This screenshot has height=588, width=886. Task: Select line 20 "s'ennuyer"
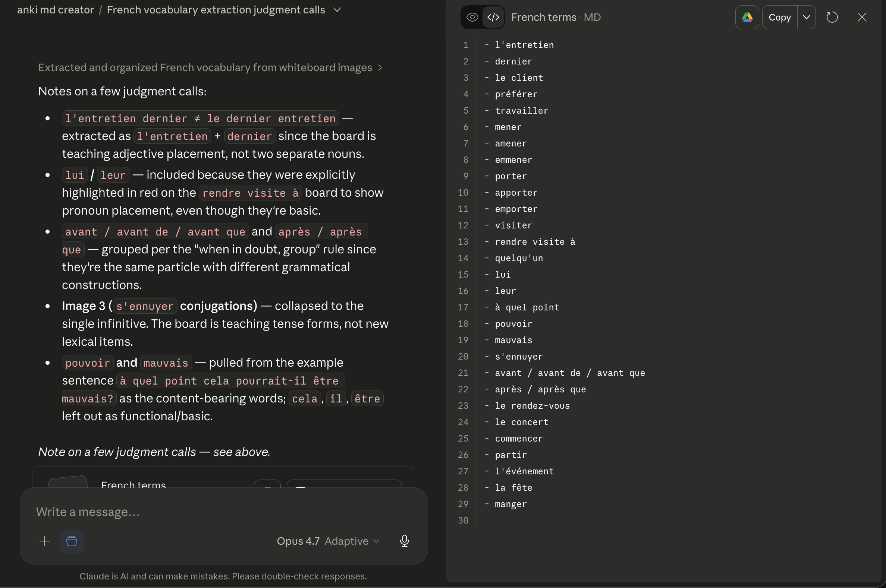pos(519,356)
